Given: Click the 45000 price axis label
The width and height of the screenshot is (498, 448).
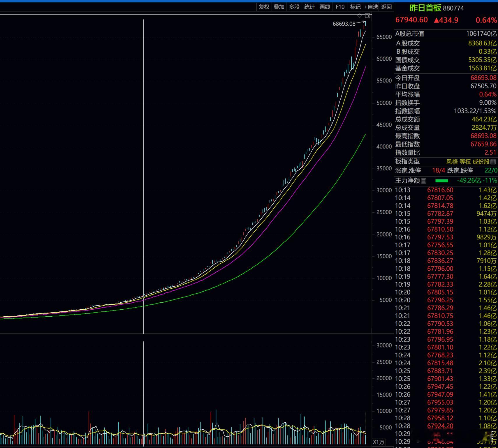Looking at the screenshot, I should click(x=384, y=125).
